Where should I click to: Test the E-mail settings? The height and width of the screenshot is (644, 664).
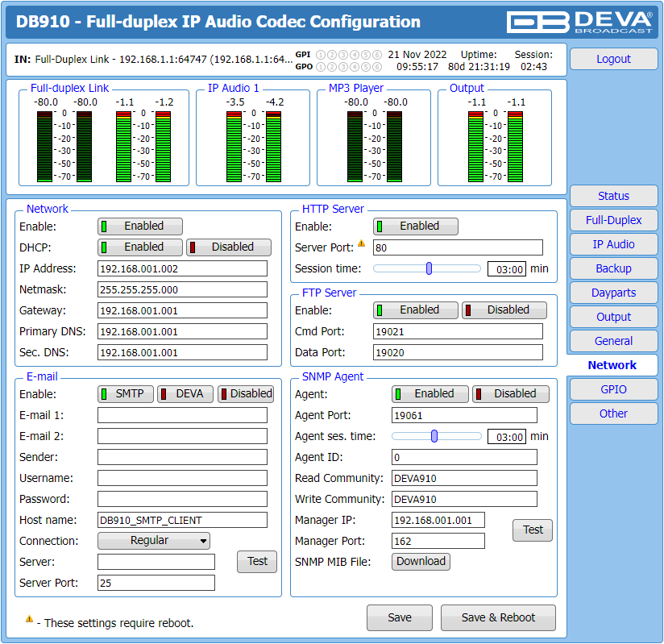[x=257, y=561]
